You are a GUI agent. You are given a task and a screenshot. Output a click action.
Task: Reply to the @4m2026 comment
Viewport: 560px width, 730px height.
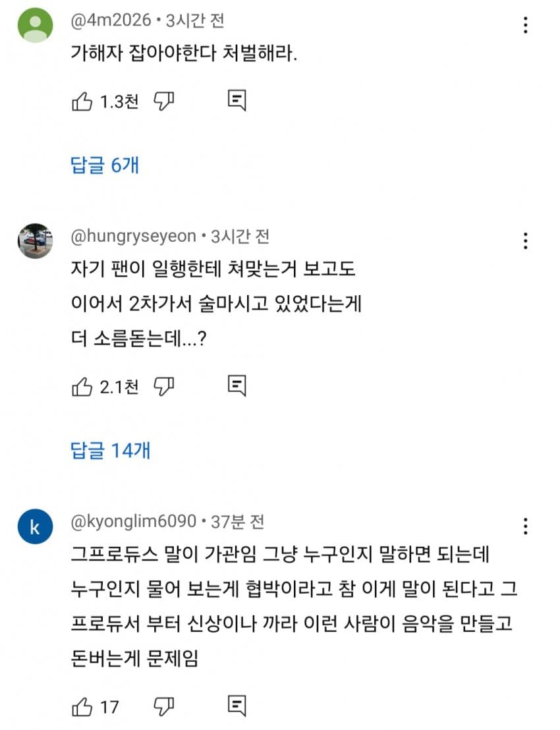(237, 101)
